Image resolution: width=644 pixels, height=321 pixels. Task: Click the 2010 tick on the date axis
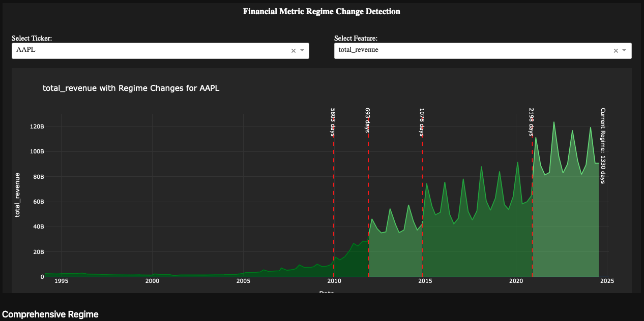[334, 281]
